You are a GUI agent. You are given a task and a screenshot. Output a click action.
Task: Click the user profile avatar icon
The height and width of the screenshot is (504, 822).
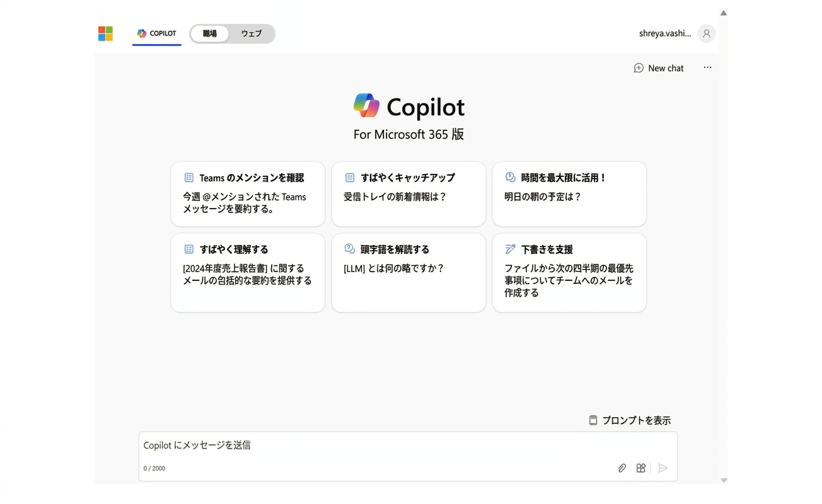click(x=707, y=34)
